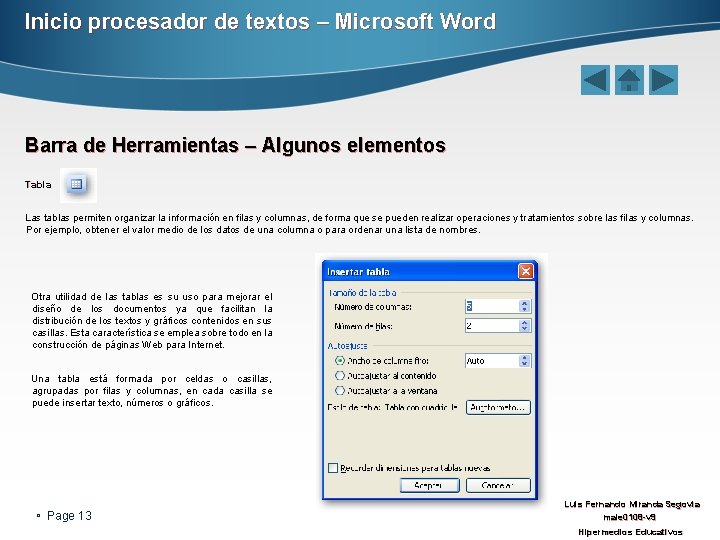Screen dimensions: 720x540
Task: Open the home slide icon
Action: pos(629,80)
